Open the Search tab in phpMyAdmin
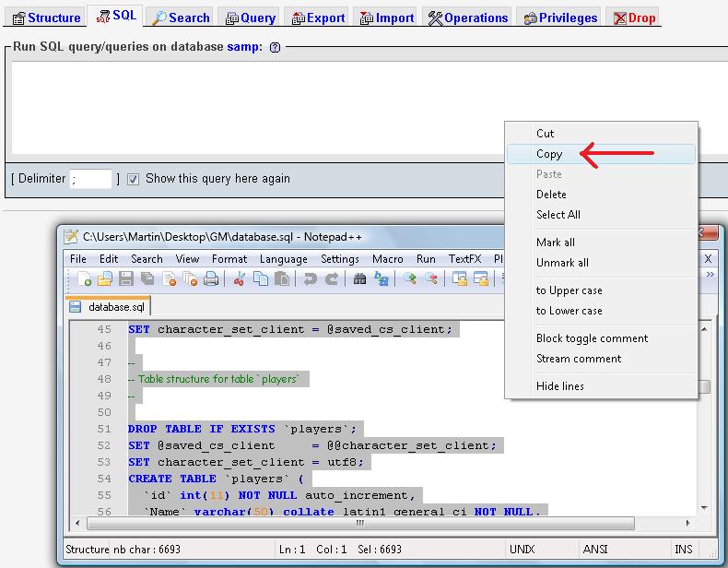The width and height of the screenshot is (728, 568). (181, 18)
